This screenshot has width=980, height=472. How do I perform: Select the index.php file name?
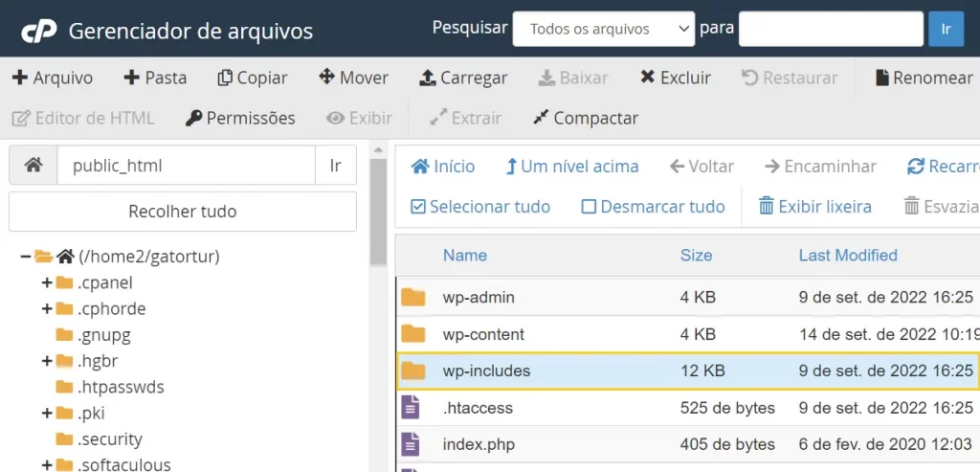[479, 445]
